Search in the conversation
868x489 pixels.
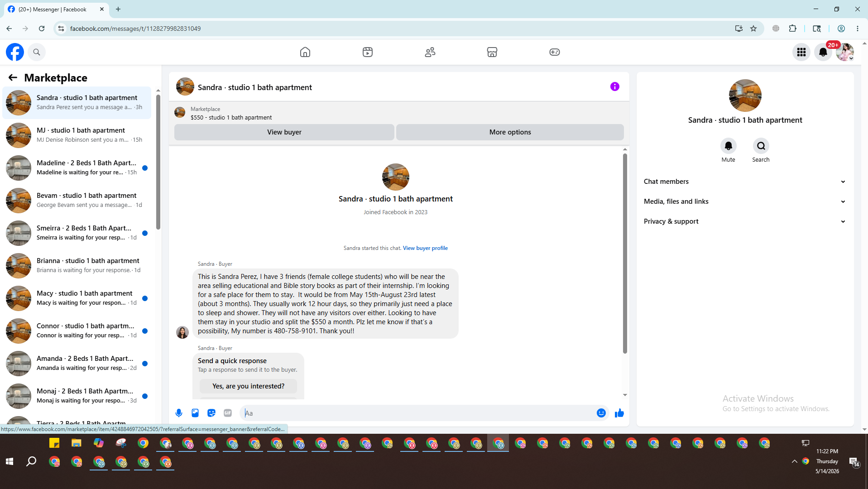click(761, 146)
